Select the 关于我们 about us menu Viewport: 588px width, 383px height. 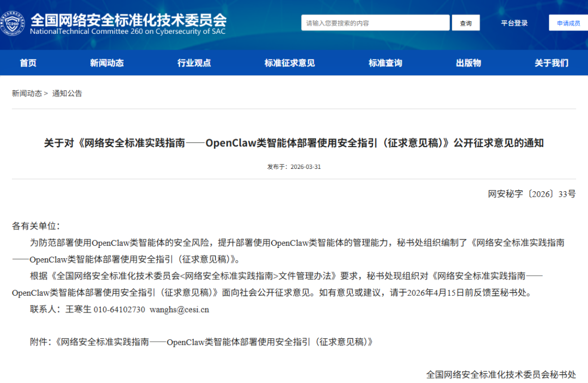pos(552,63)
